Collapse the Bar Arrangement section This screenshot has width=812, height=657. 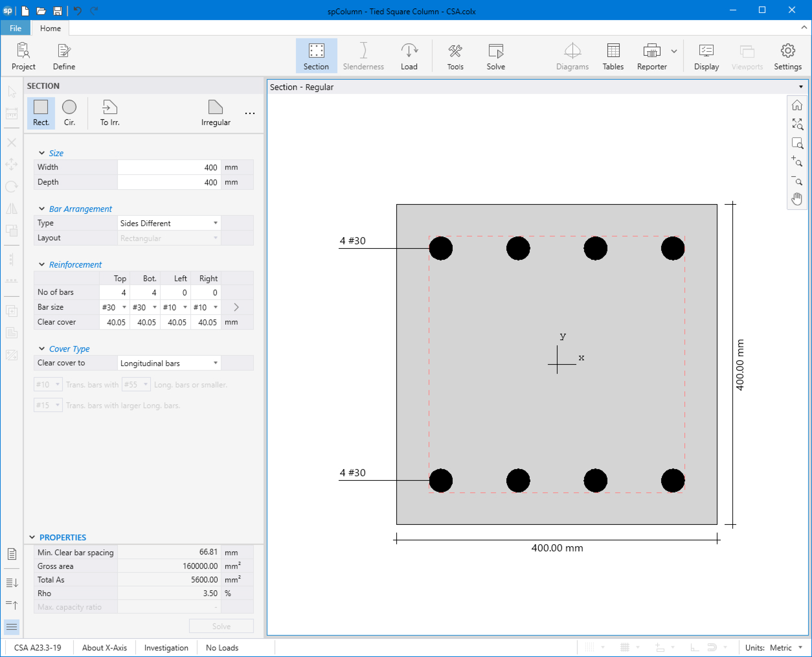click(42, 209)
